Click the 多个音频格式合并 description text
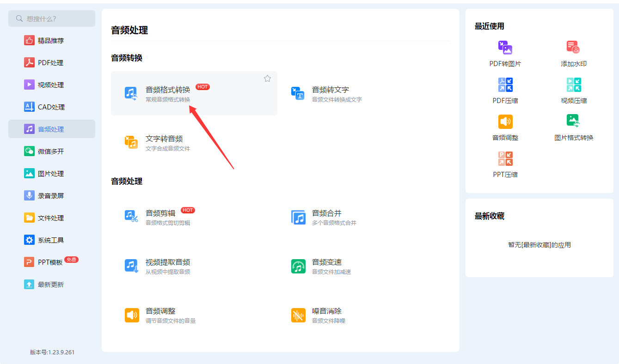619x364 pixels. (x=334, y=223)
